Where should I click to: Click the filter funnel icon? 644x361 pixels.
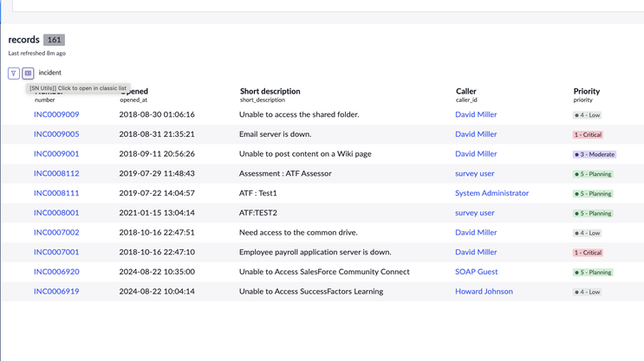pyautogui.click(x=14, y=74)
